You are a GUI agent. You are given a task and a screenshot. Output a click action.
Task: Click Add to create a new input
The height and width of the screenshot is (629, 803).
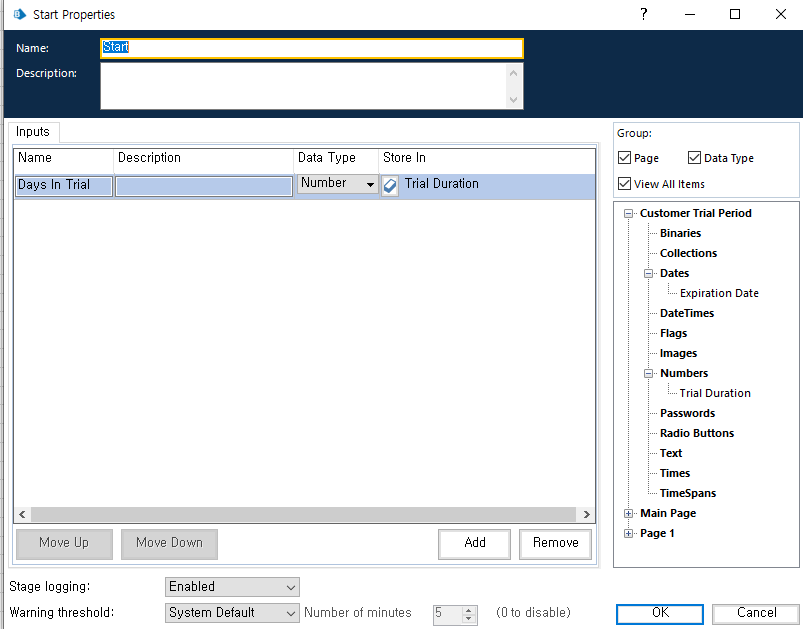click(x=474, y=543)
